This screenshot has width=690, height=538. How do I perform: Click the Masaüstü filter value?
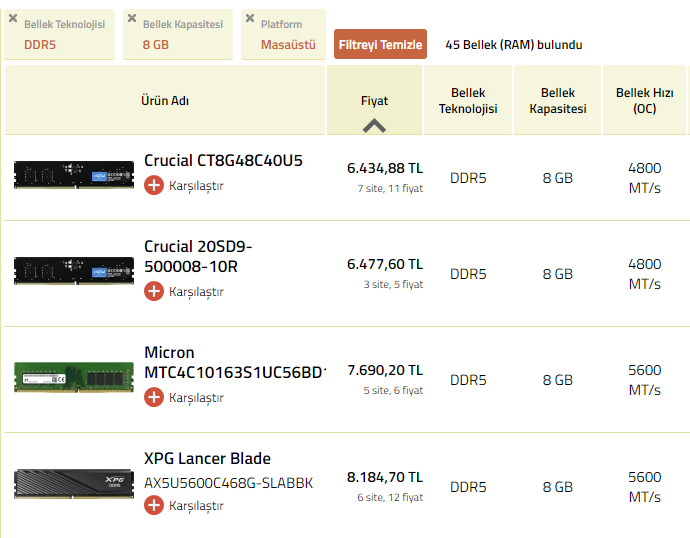(x=288, y=44)
